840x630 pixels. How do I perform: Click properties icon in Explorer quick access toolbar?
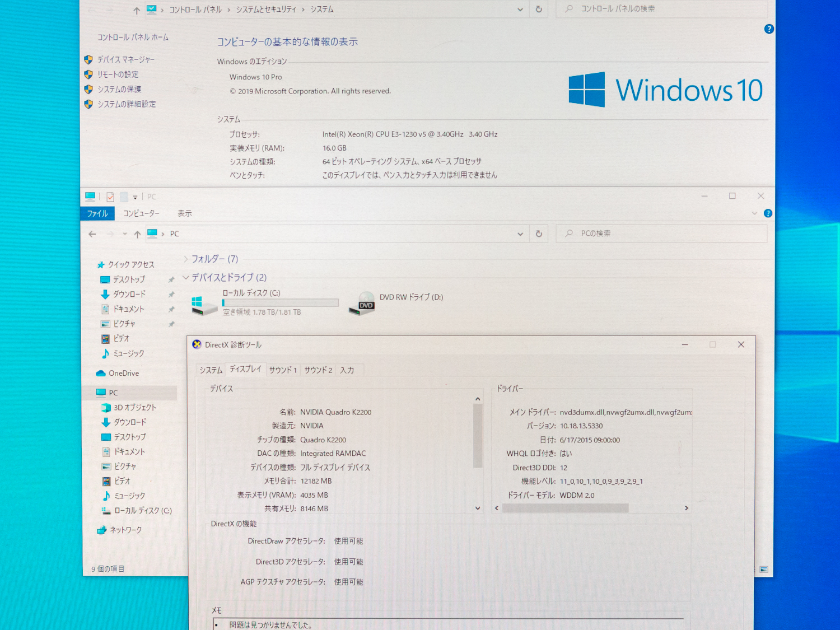110,197
